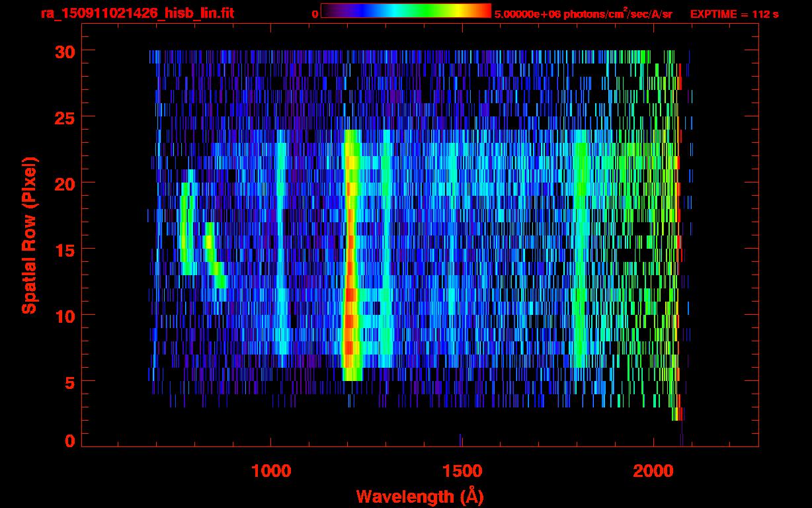The height and width of the screenshot is (508, 812).
Task: Click the Spatial Row (Pixel) axis label
Action: click(29, 235)
